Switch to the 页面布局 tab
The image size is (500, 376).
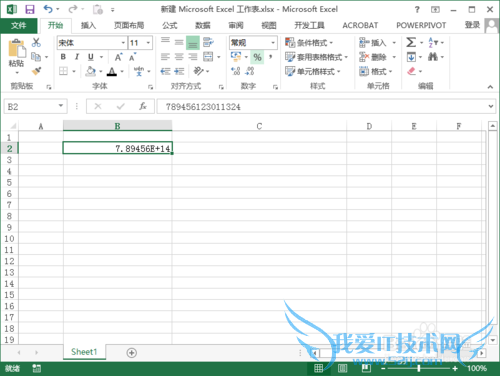click(129, 25)
